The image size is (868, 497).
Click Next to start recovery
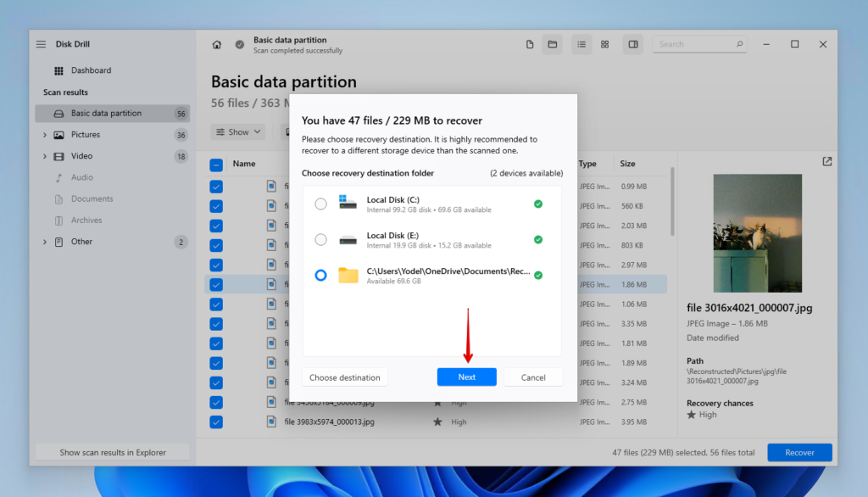tap(466, 377)
